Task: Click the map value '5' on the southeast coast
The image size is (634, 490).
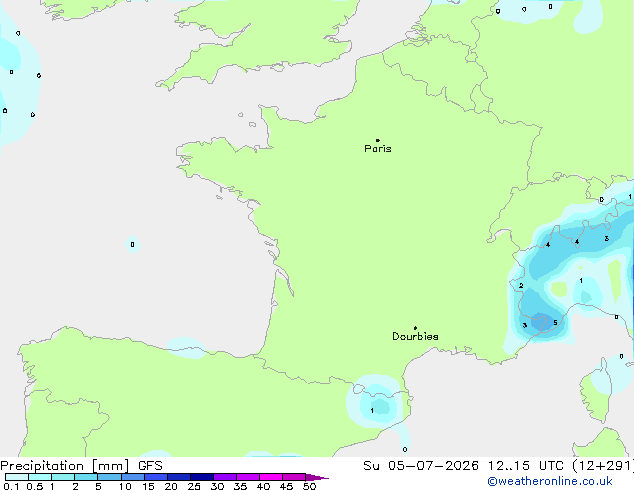Action: click(555, 323)
